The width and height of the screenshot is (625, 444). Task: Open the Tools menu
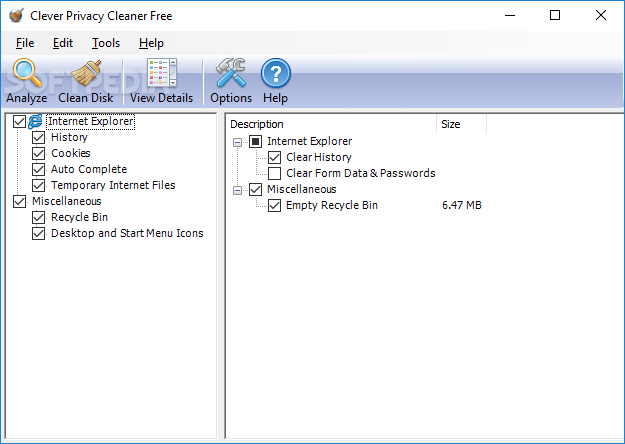tap(106, 43)
